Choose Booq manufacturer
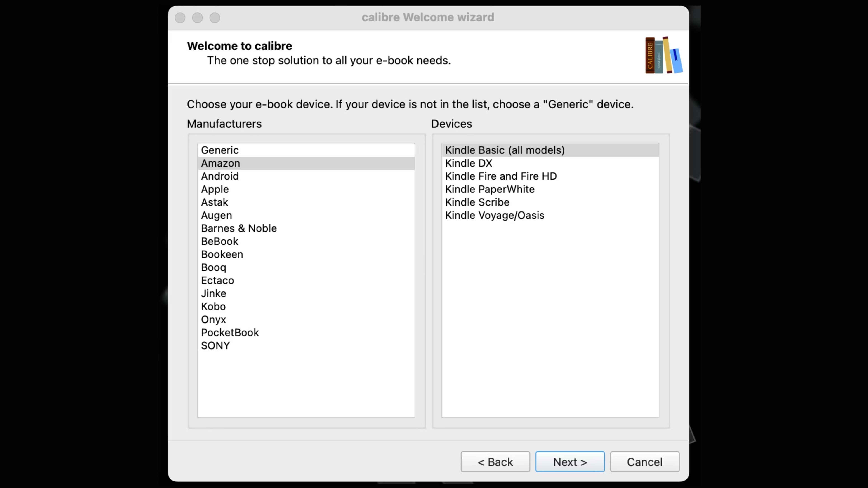This screenshot has width=868, height=488. tap(306, 267)
